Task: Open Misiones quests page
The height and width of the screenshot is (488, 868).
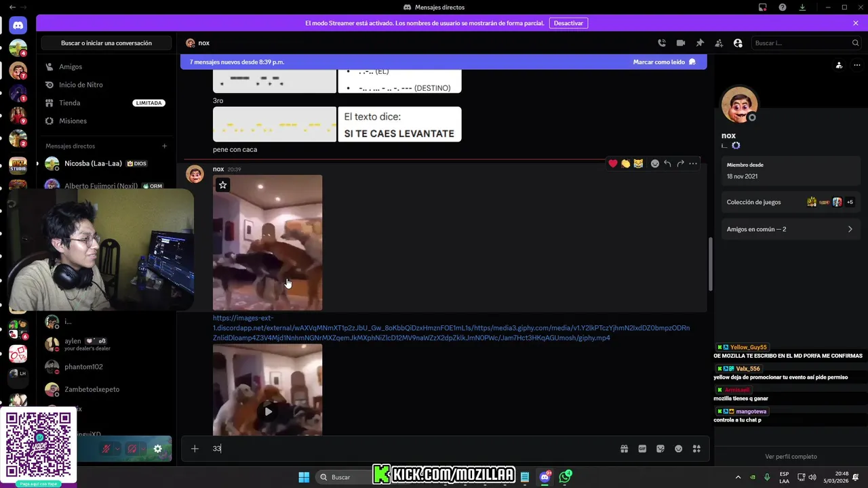Action: pyautogui.click(x=105, y=121)
